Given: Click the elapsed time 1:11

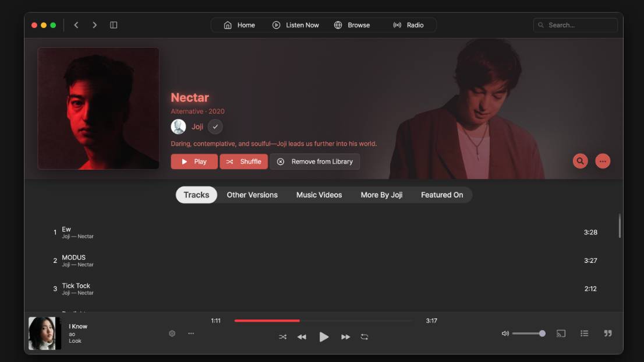Looking at the screenshot, I should pos(215,321).
